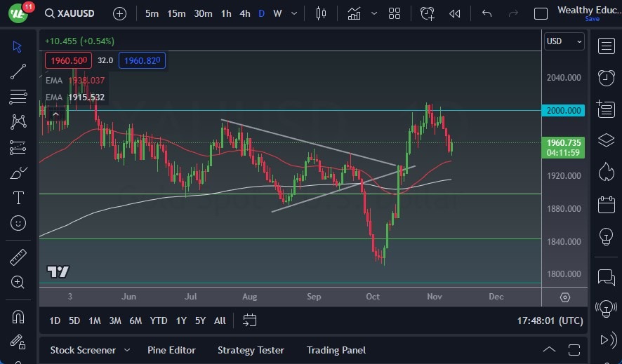The image size is (622, 364).
Task: Set the chart range to YTD
Action: (x=159, y=321)
